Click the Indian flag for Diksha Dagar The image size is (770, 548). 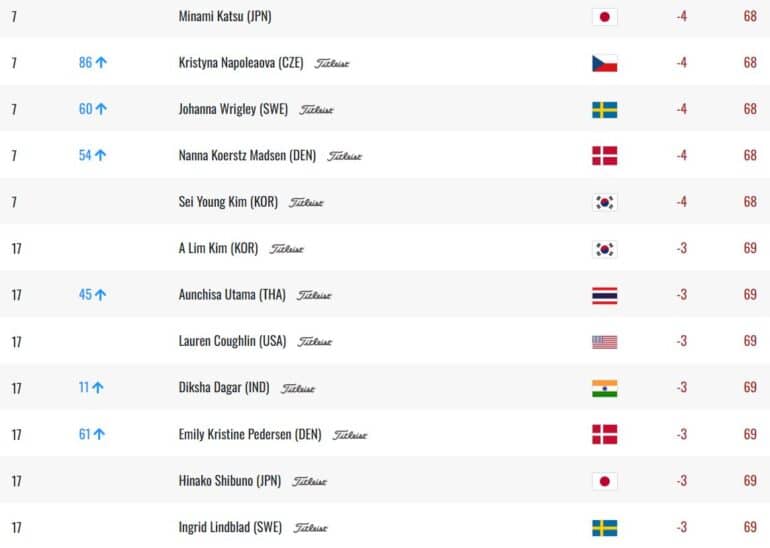click(x=605, y=388)
